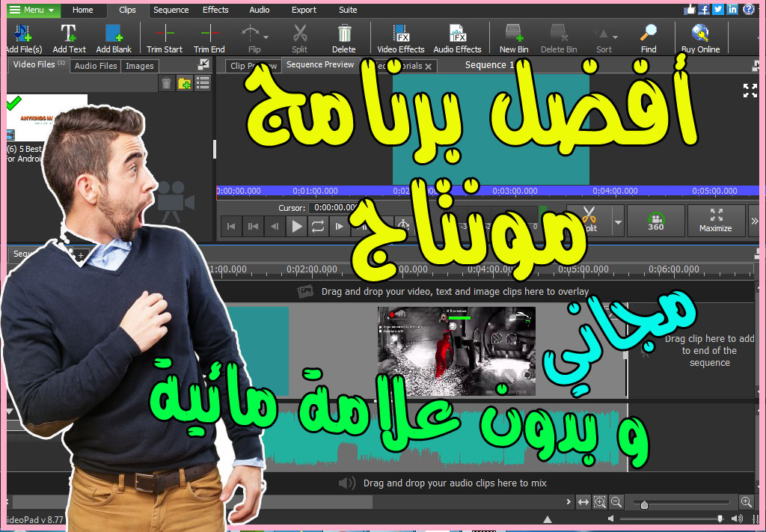Open the Help question mark icon
Image resolution: width=766 pixels, height=532 pixels.
(x=748, y=9)
